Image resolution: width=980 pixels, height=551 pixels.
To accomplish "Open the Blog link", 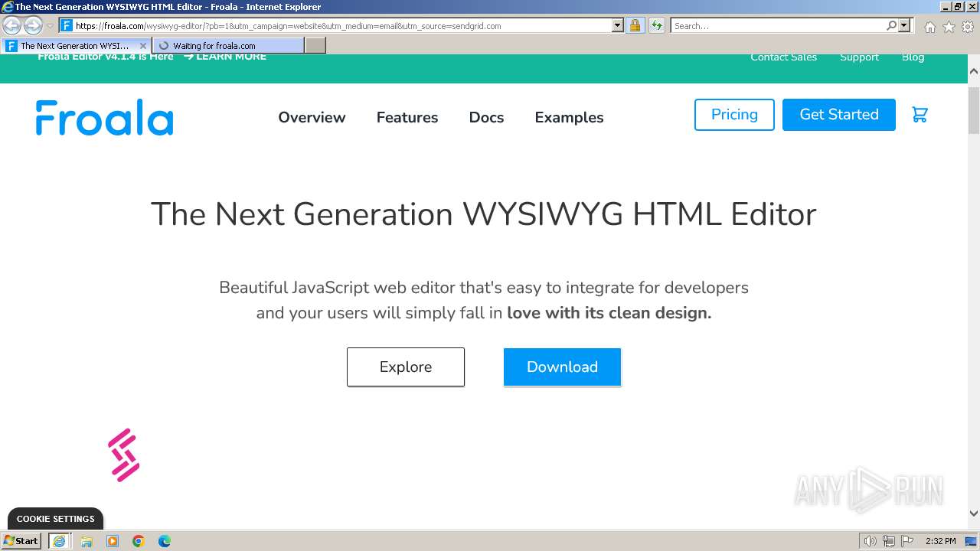I will [x=913, y=57].
